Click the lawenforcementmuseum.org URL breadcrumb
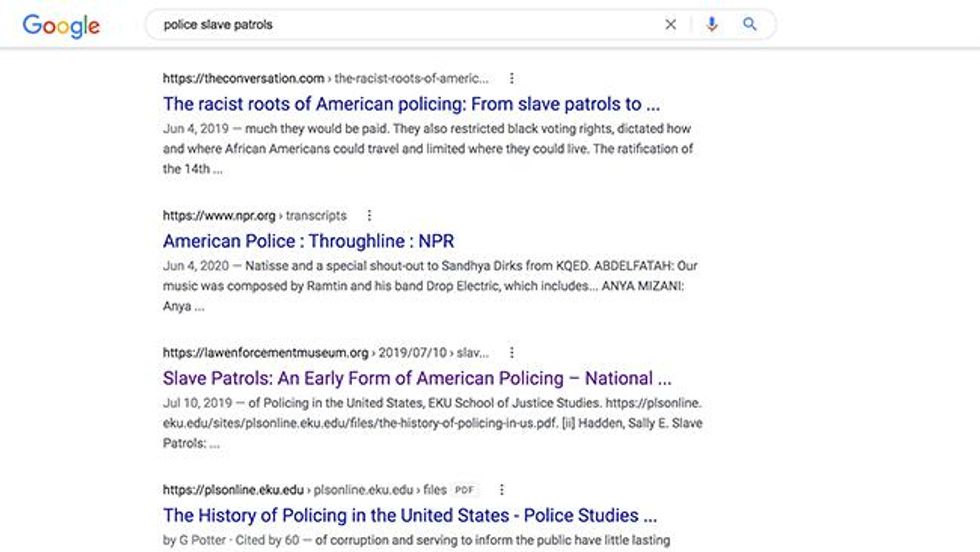This screenshot has width=980, height=552. point(326,353)
